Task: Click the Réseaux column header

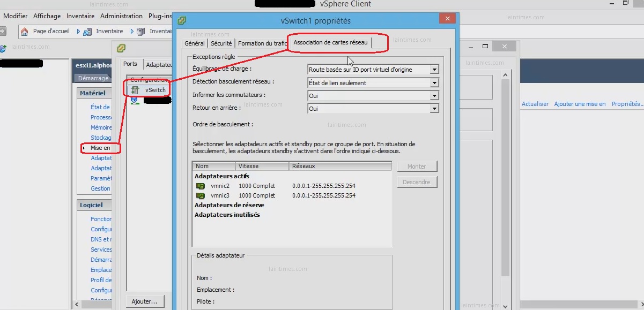Action: tap(340, 167)
